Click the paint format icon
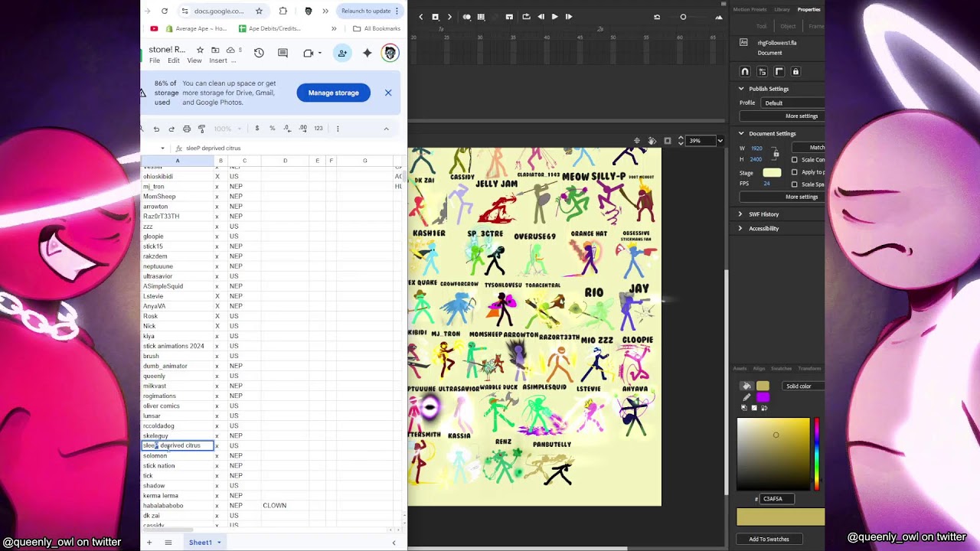980x551 pixels. (x=201, y=129)
